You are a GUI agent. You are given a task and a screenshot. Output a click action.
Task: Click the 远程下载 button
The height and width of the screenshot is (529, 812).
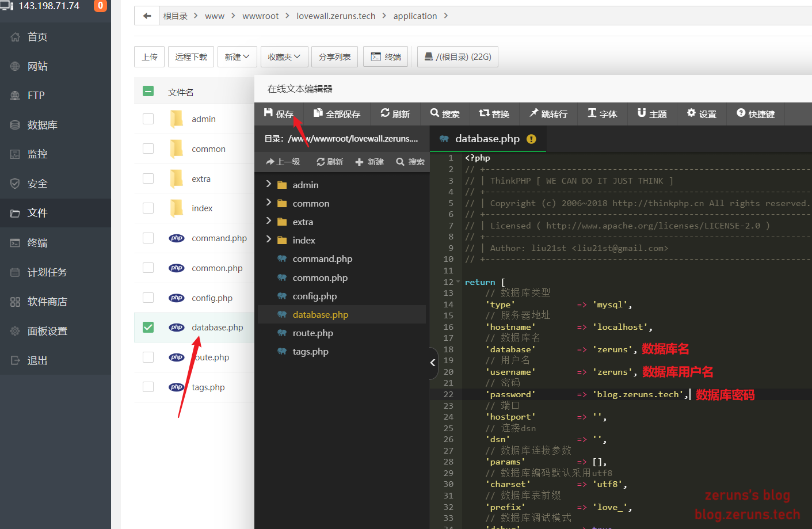(191, 57)
